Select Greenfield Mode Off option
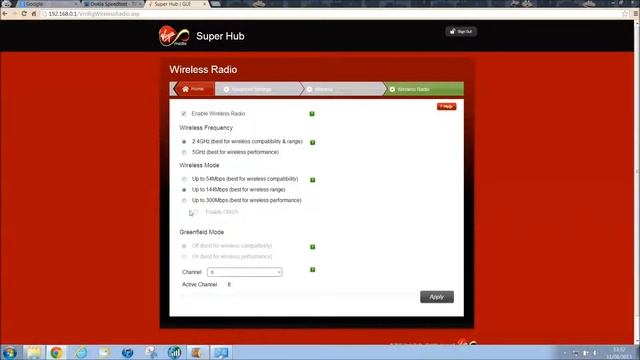640x360 pixels. click(184, 246)
